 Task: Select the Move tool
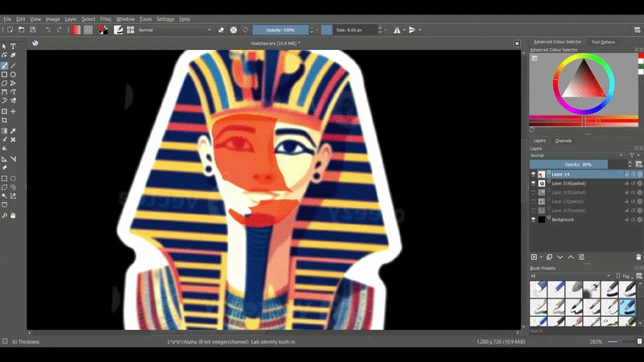coord(13,111)
